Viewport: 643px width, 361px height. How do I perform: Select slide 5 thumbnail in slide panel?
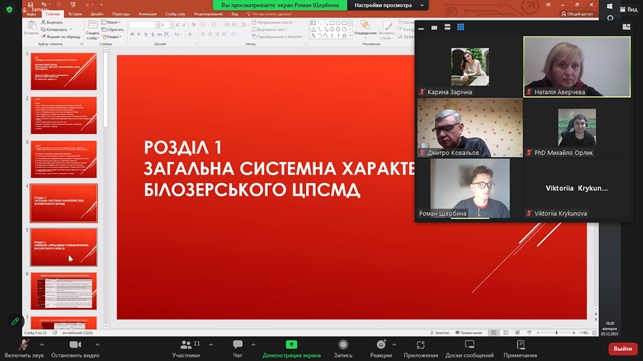64,247
